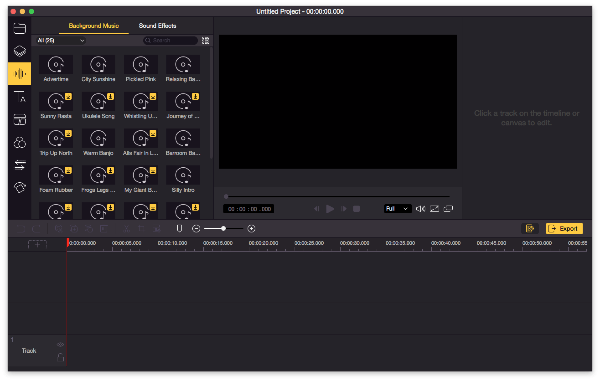Download the Trip Up North track
This screenshot has height=381, width=600.
point(68,134)
